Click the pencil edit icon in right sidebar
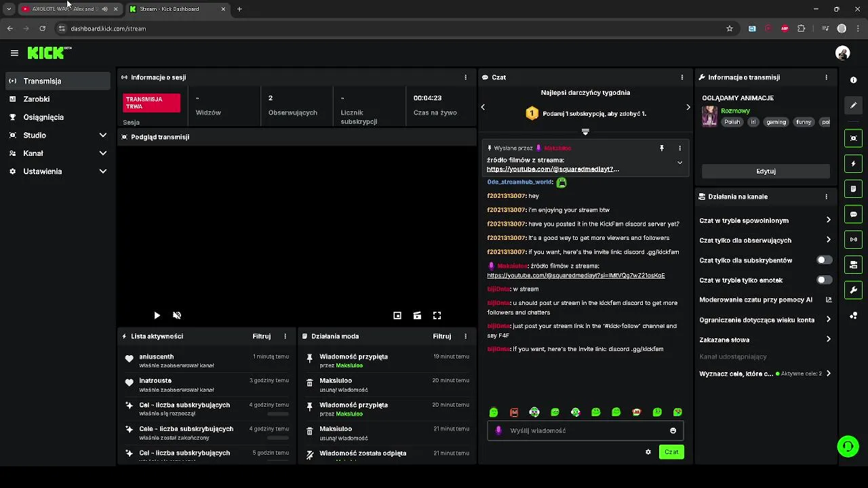The image size is (868, 488). 853,105
